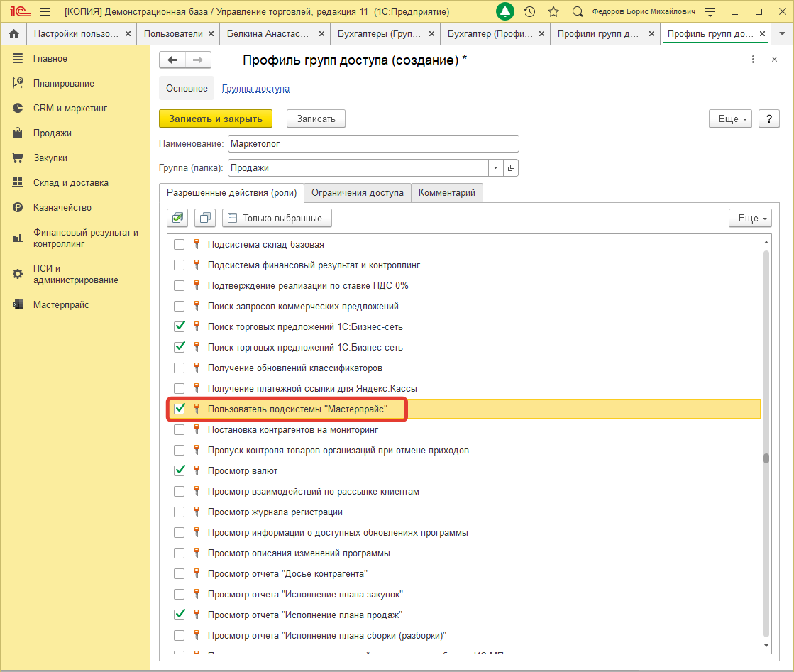Switch to Ограничения доступа tab
794x672 pixels.
click(x=358, y=193)
